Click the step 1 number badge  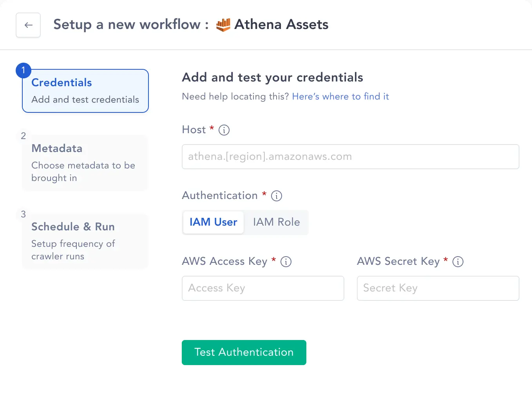point(24,71)
